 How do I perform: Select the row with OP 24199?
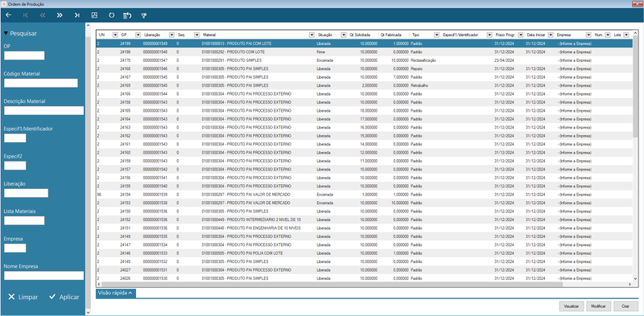pos(365,43)
